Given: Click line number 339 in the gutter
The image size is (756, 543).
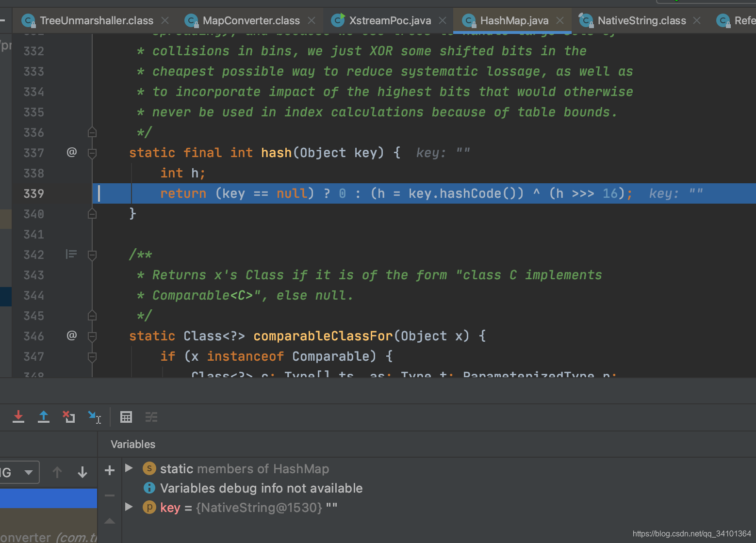Looking at the screenshot, I should (x=34, y=194).
